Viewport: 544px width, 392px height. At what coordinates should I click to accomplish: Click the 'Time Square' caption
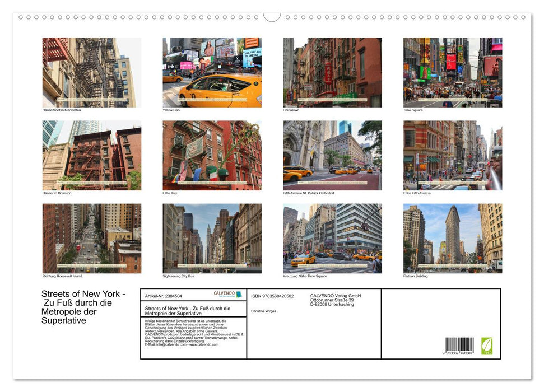(413, 110)
